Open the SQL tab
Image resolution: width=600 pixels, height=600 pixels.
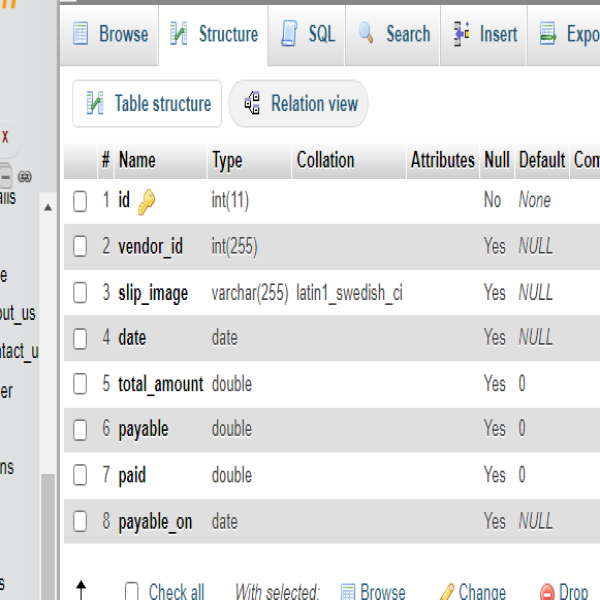[x=309, y=35]
